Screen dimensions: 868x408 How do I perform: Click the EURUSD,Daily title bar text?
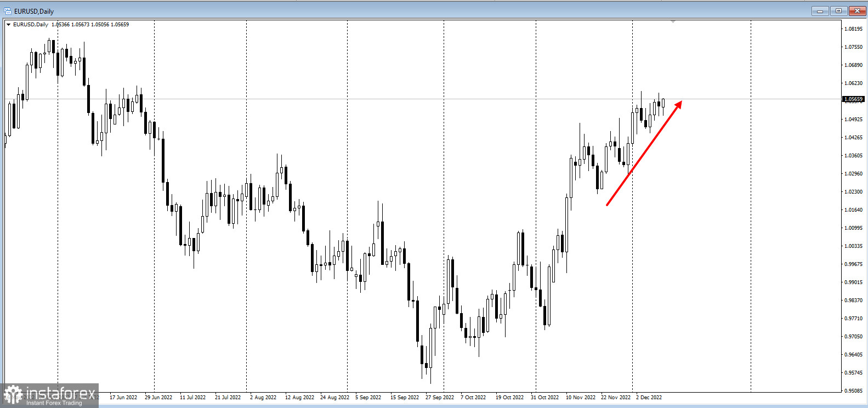click(x=34, y=11)
